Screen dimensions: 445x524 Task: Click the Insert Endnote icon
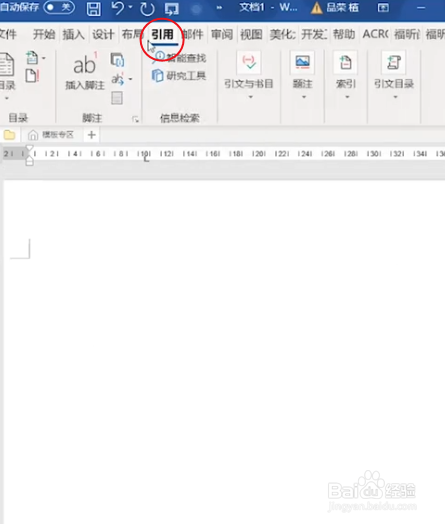pos(117,60)
